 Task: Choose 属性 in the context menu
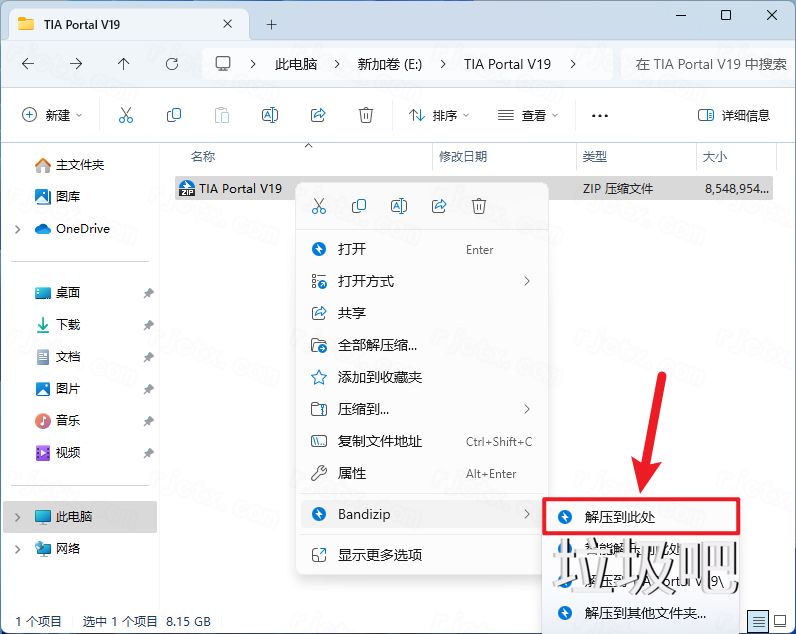point(422,473)
